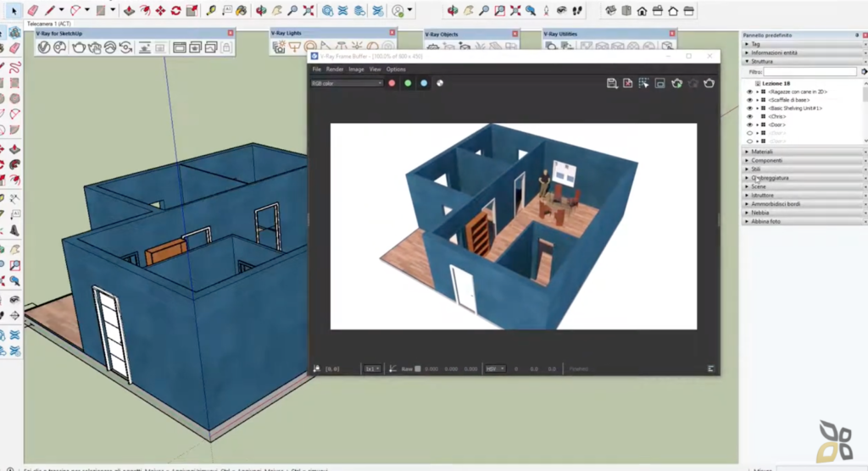Screen dimensions: 868x471
Task: Toggle blue channel in Frame Buffer
Action: point(424,83)
